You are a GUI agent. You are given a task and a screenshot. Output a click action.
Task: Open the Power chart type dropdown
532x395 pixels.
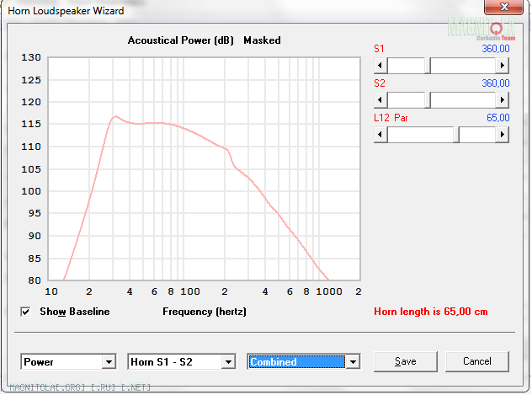(108, 362)
